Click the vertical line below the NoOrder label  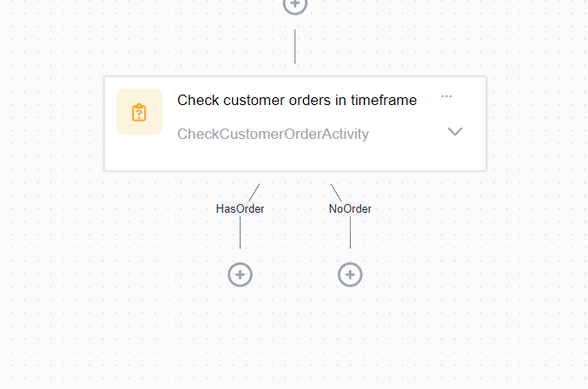[350, 232]
